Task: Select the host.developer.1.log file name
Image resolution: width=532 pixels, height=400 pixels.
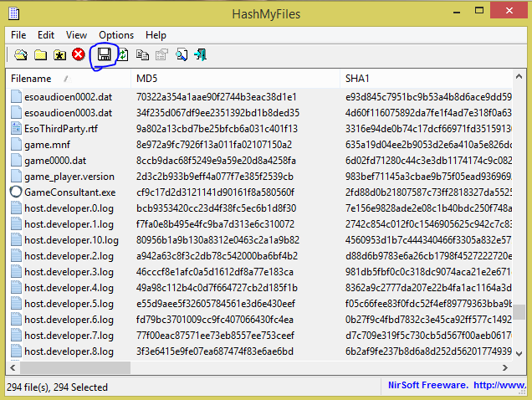Action: 69,224
